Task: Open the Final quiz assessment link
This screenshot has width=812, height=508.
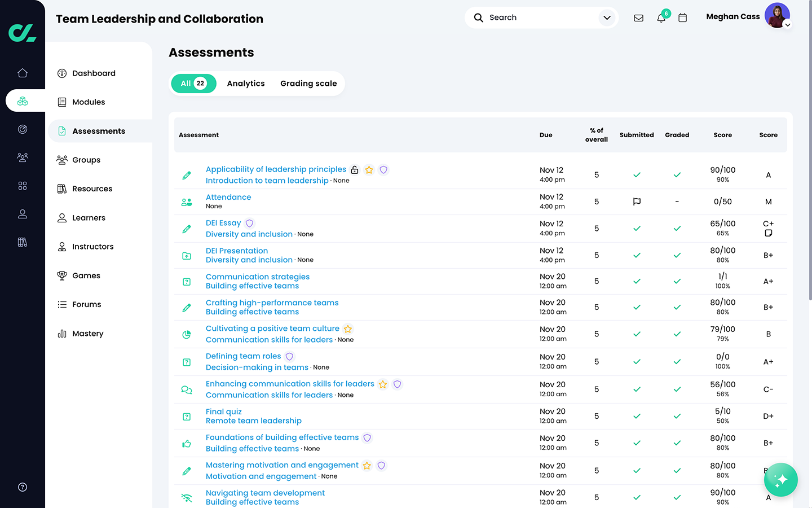Action: coord(223,411)
